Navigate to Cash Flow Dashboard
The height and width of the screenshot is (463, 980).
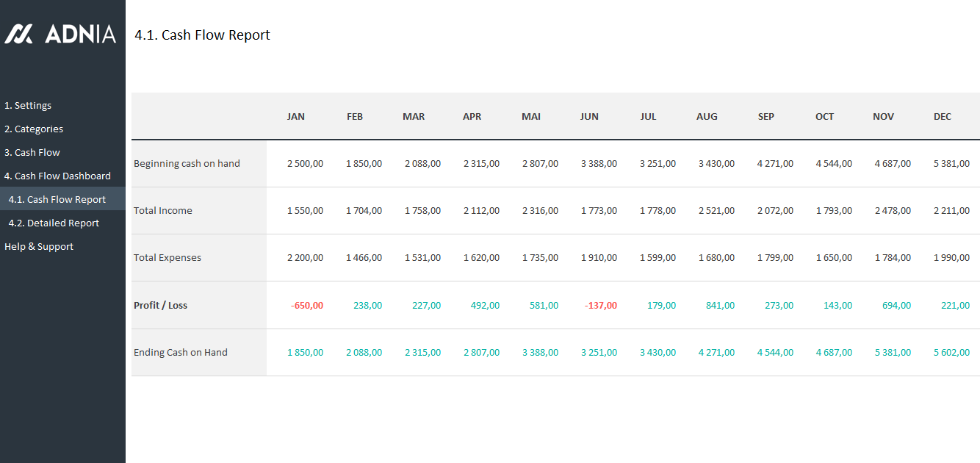57,176
